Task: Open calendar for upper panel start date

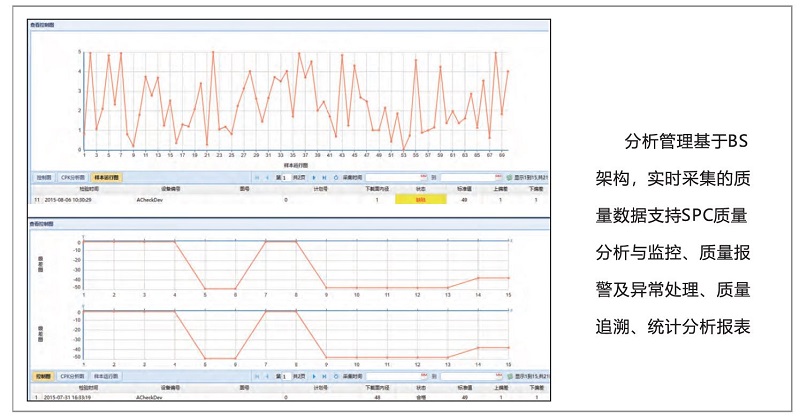Action: coord(423,177)
